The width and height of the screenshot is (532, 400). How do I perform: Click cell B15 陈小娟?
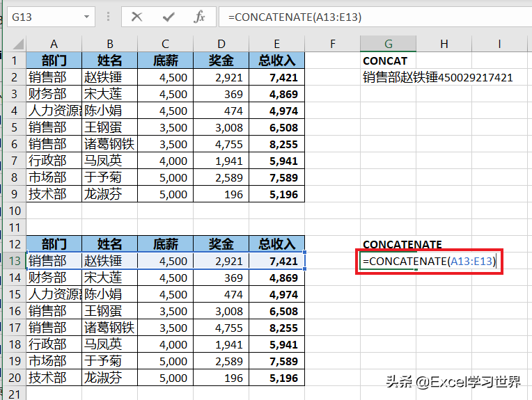tap(109, 294)
